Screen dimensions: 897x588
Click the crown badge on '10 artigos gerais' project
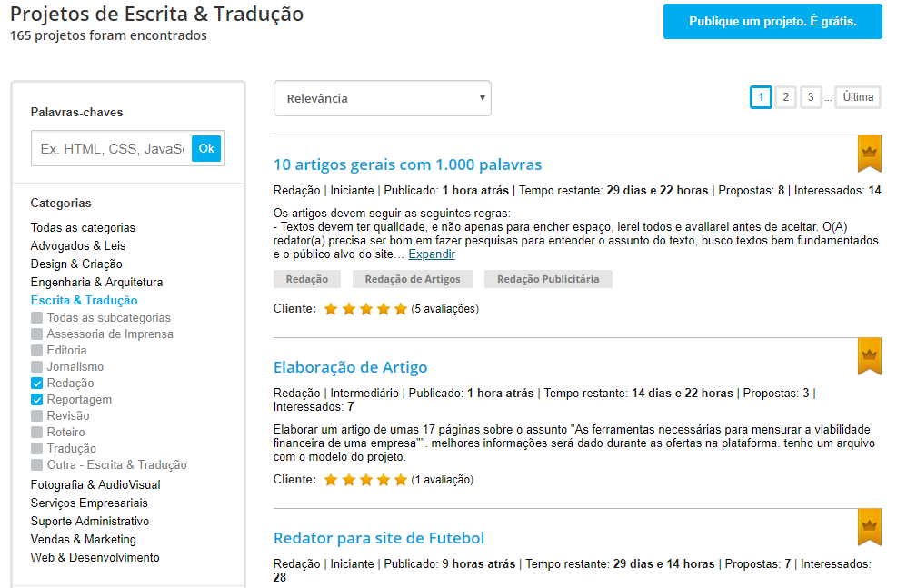click(869, 154)
